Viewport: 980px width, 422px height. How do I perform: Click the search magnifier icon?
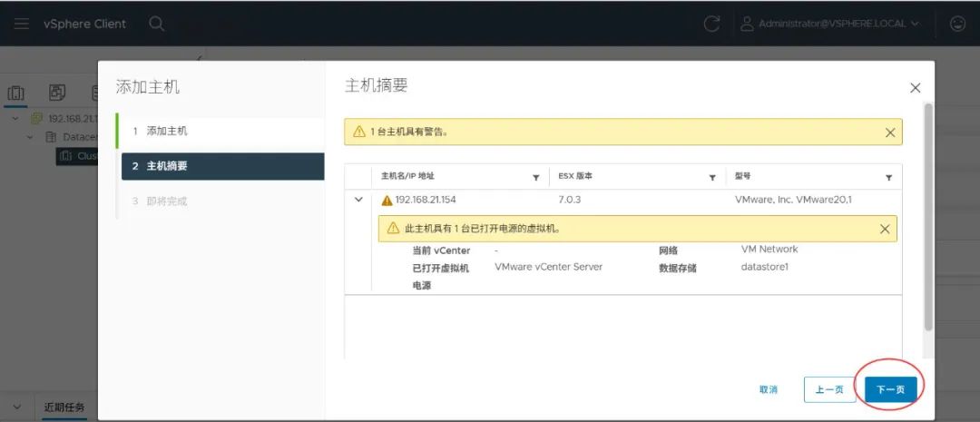(x=156, y=24)
